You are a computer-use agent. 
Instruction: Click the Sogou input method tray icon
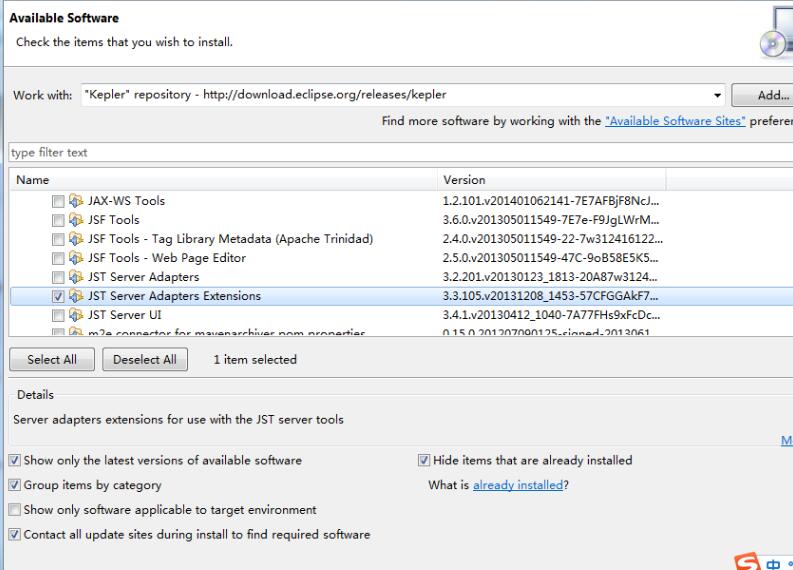click(x=748, y=561)
